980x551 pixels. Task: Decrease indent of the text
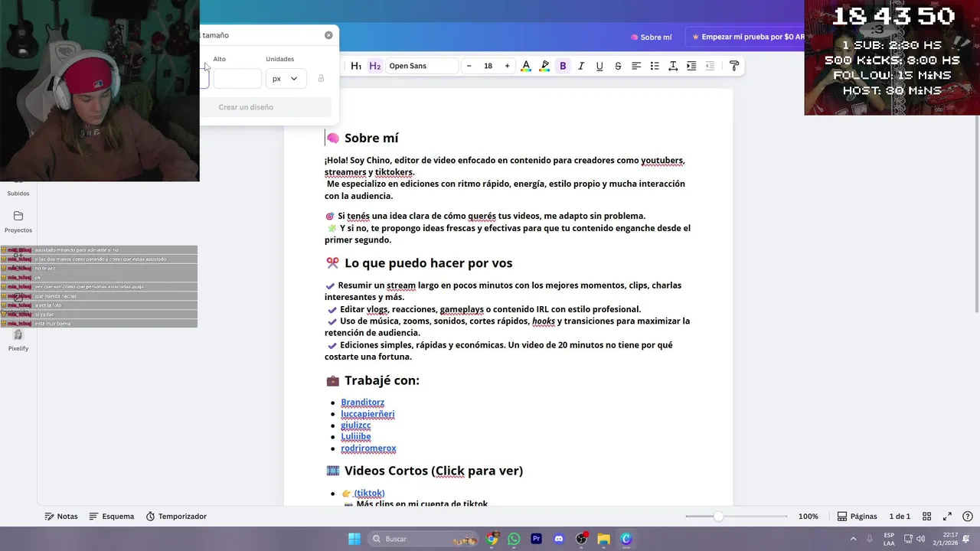(710, 66)
